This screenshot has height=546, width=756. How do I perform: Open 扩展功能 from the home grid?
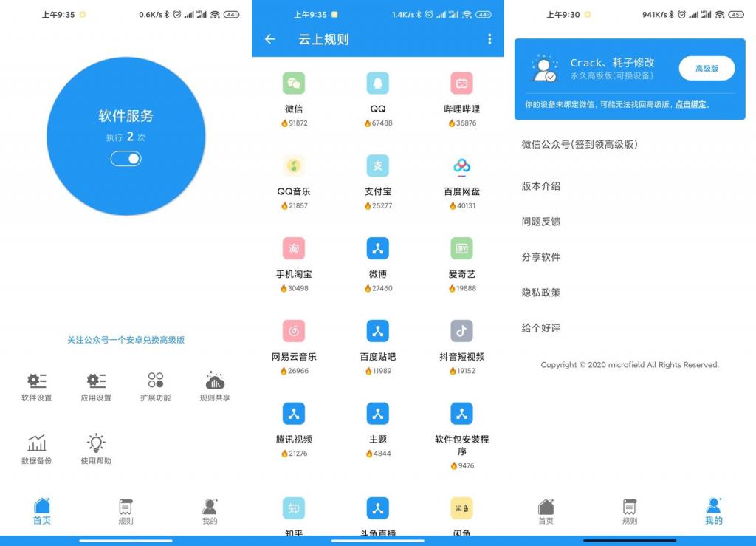click(x=154, y=381)
